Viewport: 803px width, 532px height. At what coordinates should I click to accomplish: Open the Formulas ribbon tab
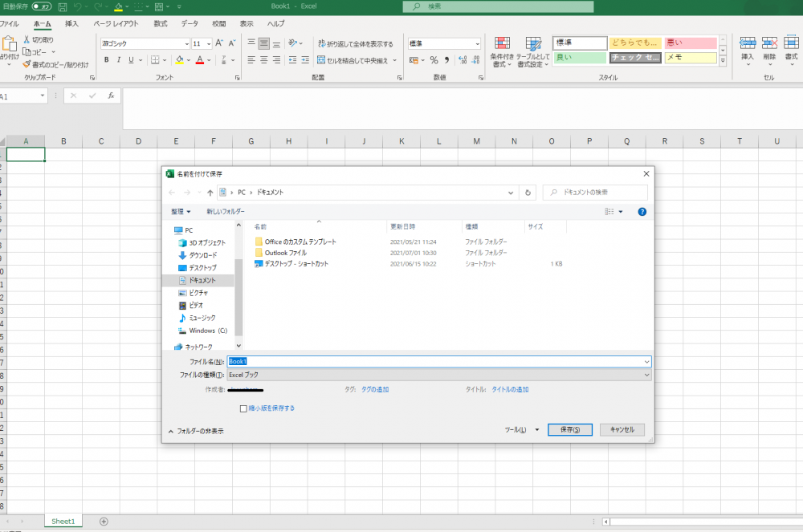coord(161,23)
